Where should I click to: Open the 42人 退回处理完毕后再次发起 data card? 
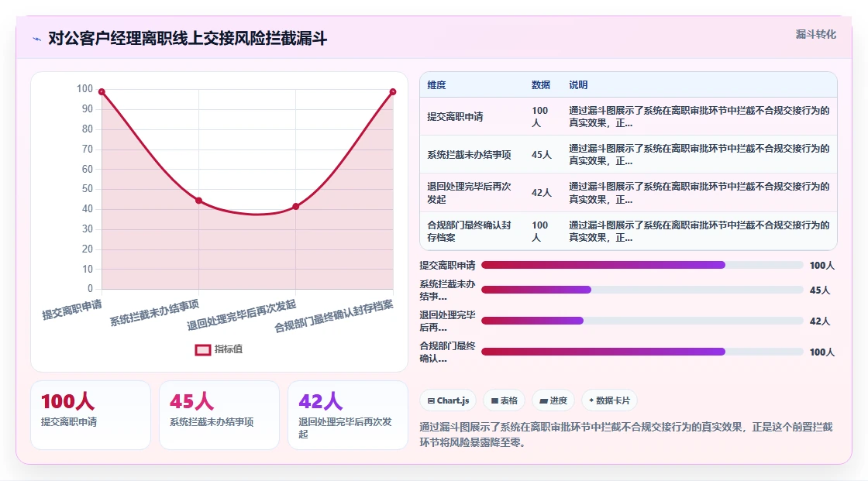pyautogui.click(x=348, y=415)
